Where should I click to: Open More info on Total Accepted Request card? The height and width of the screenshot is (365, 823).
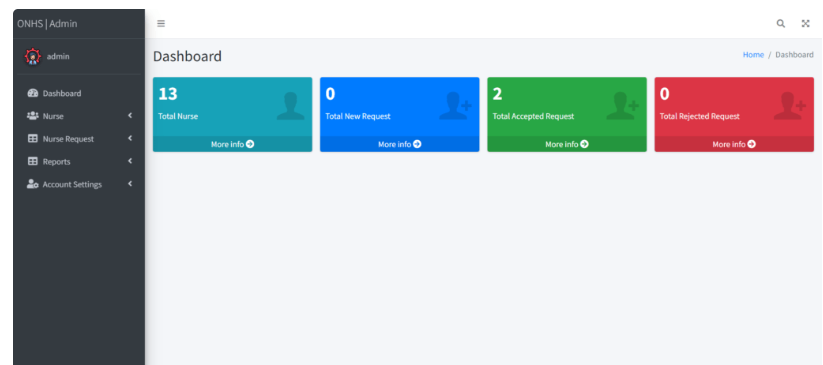567,144
